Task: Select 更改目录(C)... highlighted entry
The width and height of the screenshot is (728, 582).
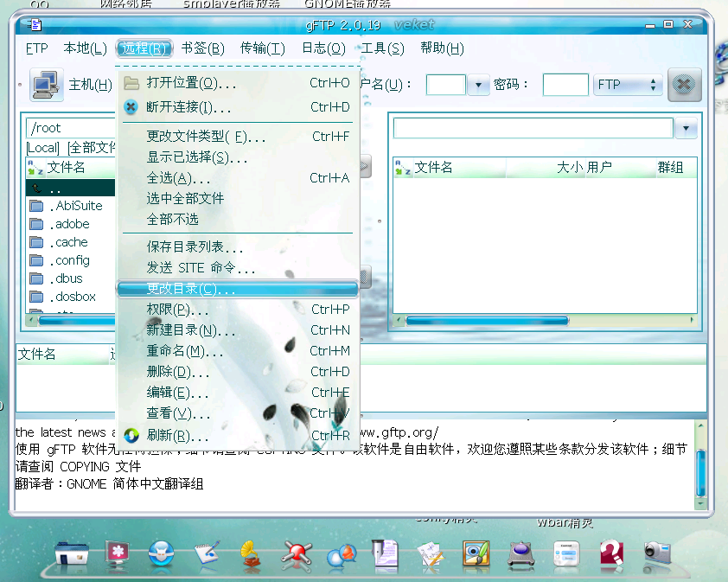Action: (x=237, y=289)
